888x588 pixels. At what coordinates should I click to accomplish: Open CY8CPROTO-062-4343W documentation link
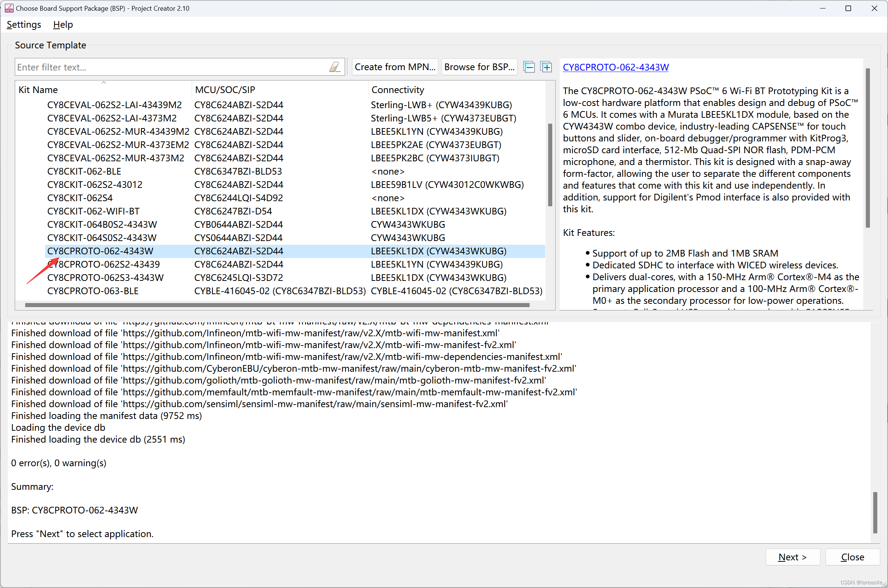pyautogui.click(x=615, y=67)
